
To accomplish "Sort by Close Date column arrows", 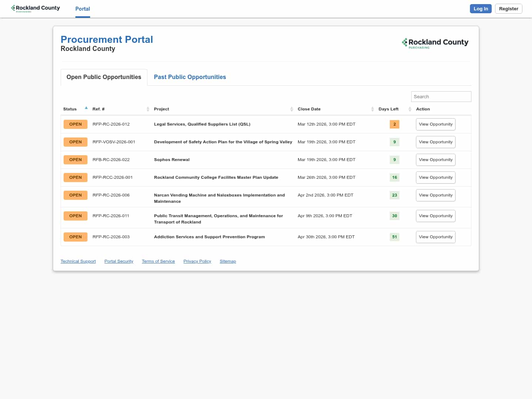I will [372, 109].
